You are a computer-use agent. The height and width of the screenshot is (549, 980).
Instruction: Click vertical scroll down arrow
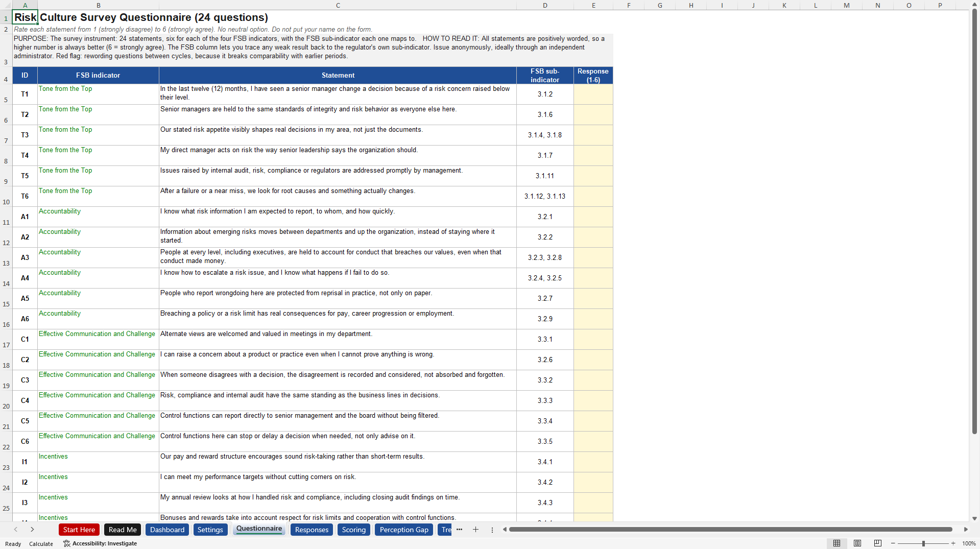coord(974,518)
